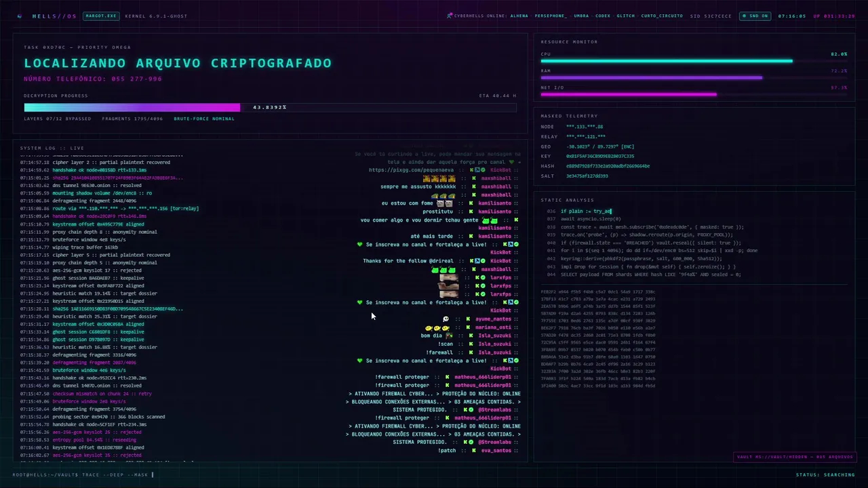This screenshot has width=868, height=488.
Task: Select UMBRA in the online list
Action: [581, 16]
